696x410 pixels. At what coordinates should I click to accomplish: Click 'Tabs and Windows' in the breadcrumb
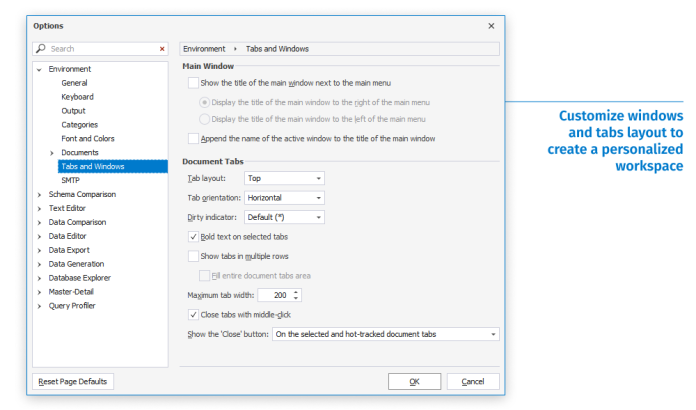277,49
